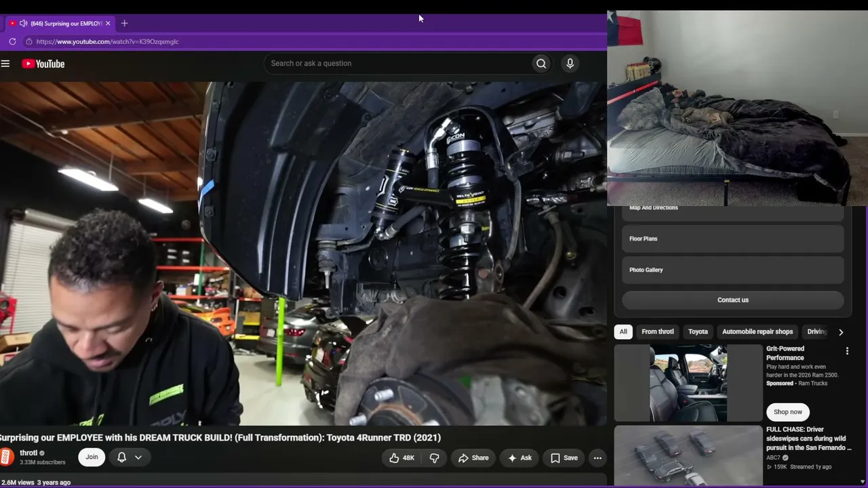Click the main video player

pyautogui.click(x=303, y=253)
